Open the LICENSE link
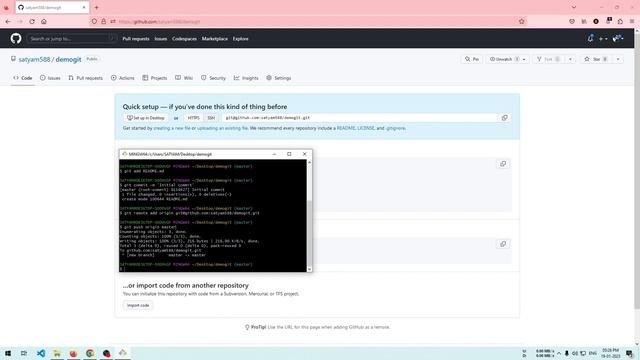 pyautogui.click(x=366, y=128)
